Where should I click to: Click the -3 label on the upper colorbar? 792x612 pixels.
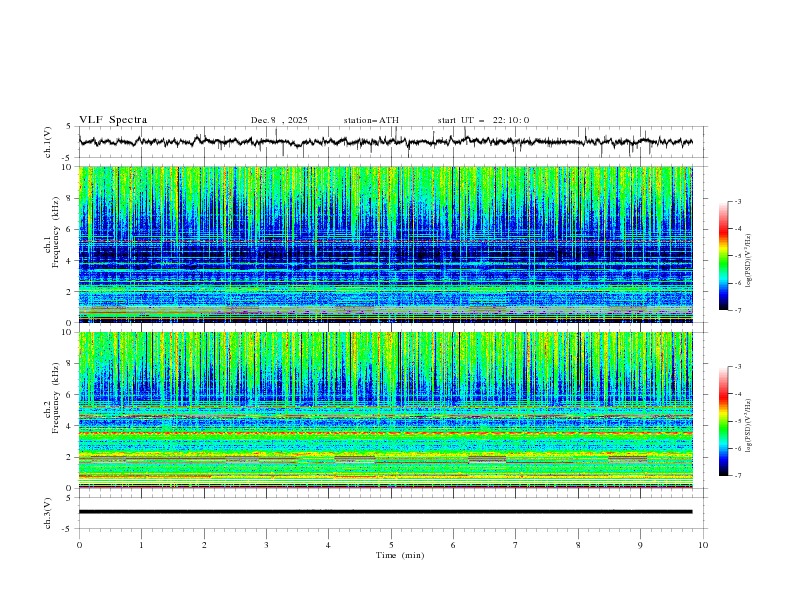pos(737,202)
